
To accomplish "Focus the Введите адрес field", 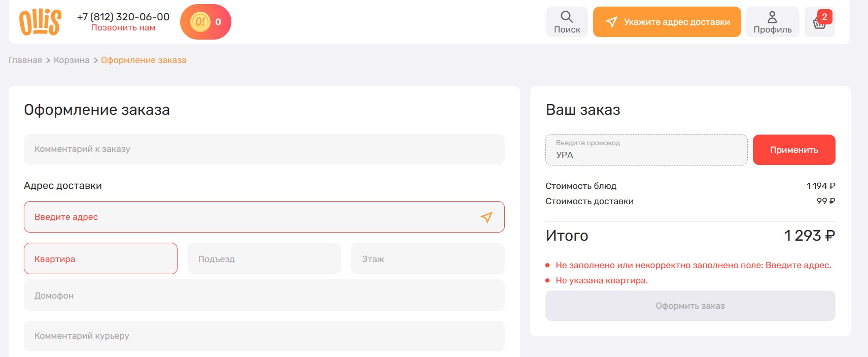I will 264,217.
